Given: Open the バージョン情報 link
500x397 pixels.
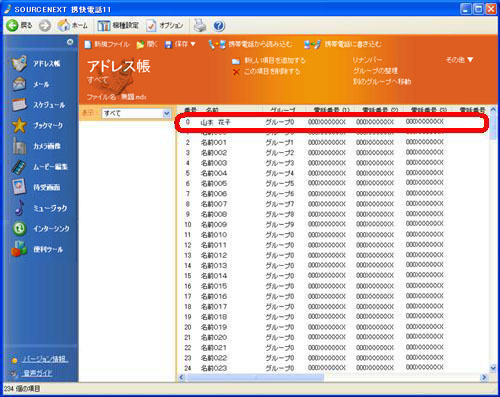Looking at the screenshot, I should tap(45, 359).
